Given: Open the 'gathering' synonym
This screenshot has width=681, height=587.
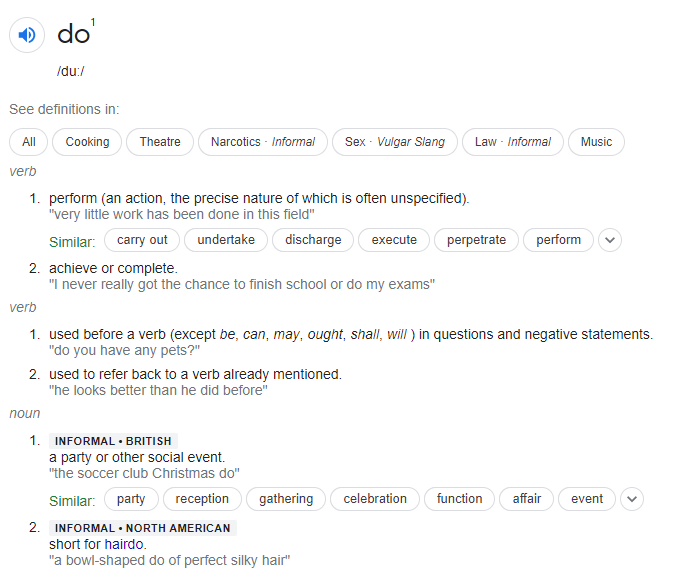Looking at the screenshot, I should [x=286, y=499].
